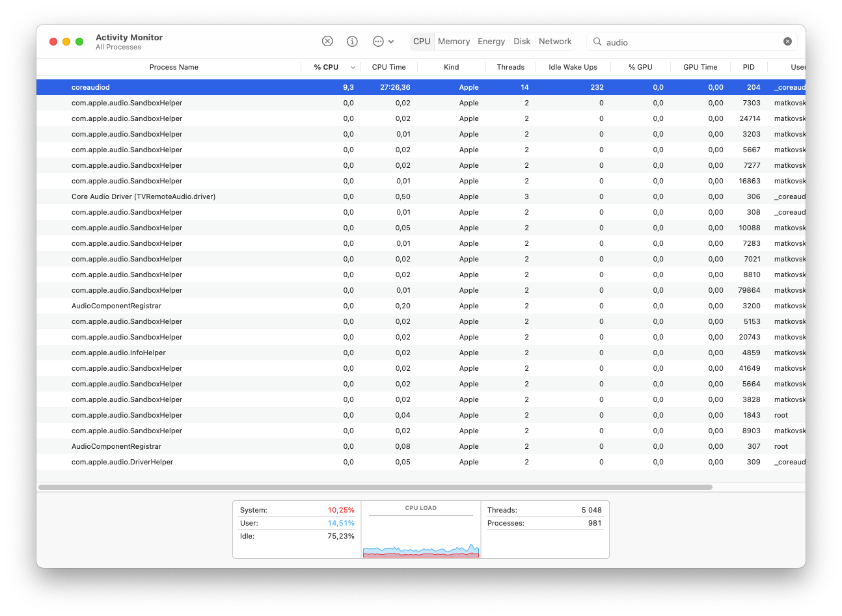Select SandboxHelper row with PID 10088
The width and height of the screenshot is (842, 616).
421,228
